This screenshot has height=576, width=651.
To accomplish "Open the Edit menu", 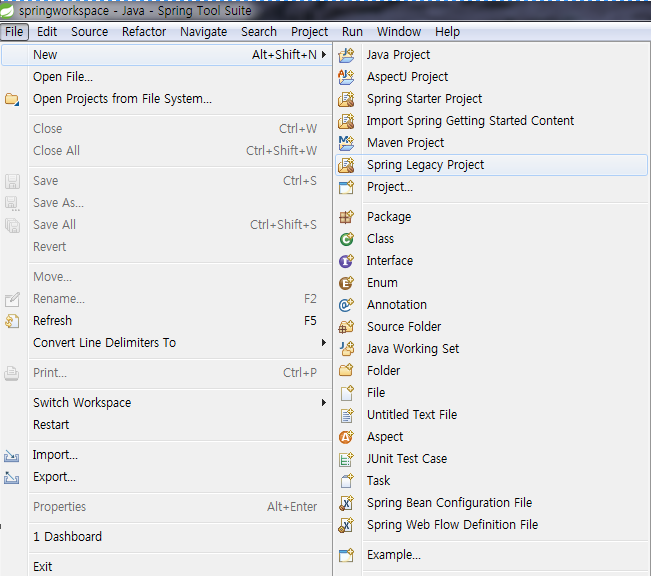I will pos(47,32).
